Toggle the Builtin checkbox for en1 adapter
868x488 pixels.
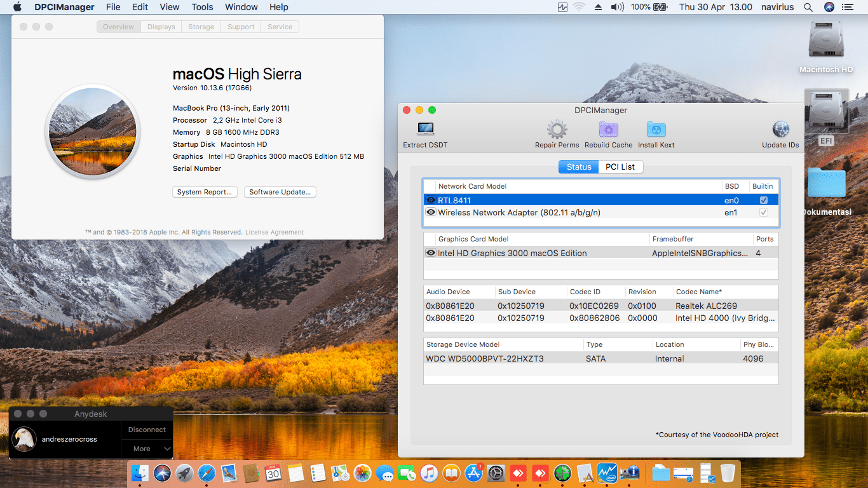pyautogui.click(x=764, y=212)
